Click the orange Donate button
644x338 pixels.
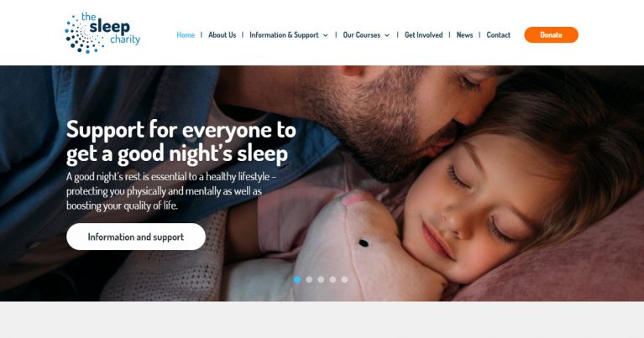(551, 35)
